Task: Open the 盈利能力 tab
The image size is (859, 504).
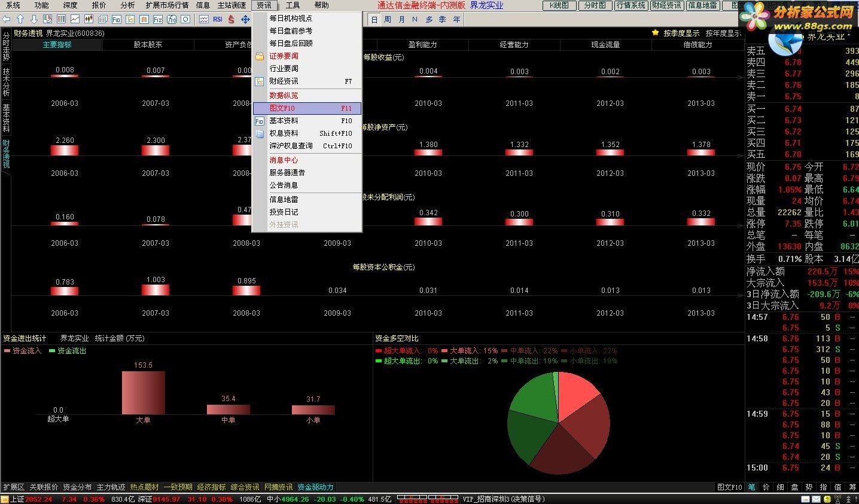Action: (x=422, y=45)
